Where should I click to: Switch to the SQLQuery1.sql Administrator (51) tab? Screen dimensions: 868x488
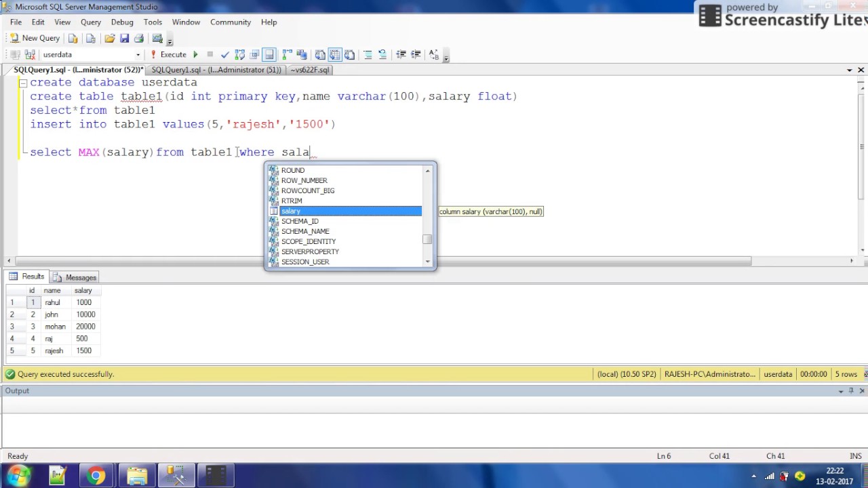tap(216, 70)
